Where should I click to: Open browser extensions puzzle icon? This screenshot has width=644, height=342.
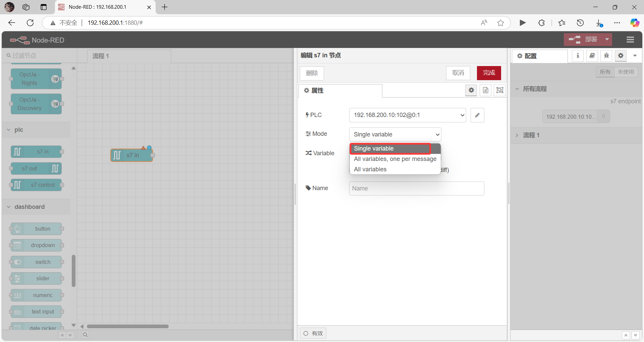click(x=541, y=23)
